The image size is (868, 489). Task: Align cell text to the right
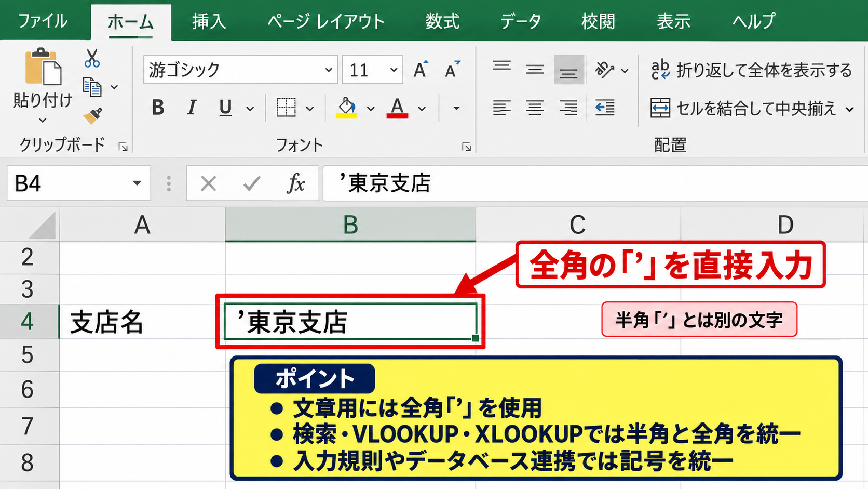coord(568,108)
